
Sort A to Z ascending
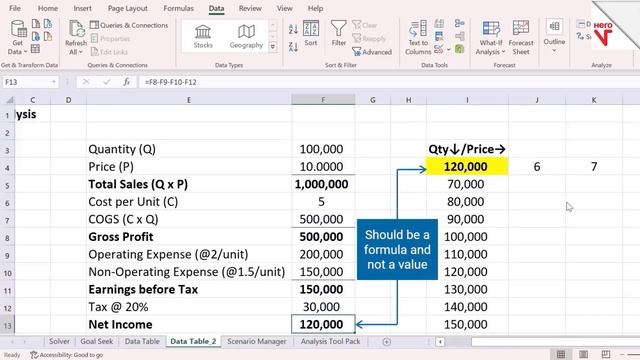[x=293, y=29]
